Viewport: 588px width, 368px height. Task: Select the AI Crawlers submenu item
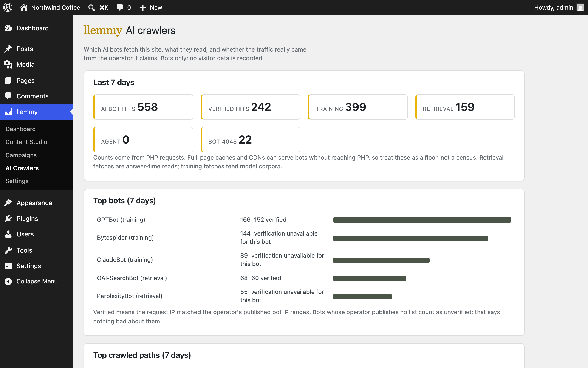(x=22, y=168)
